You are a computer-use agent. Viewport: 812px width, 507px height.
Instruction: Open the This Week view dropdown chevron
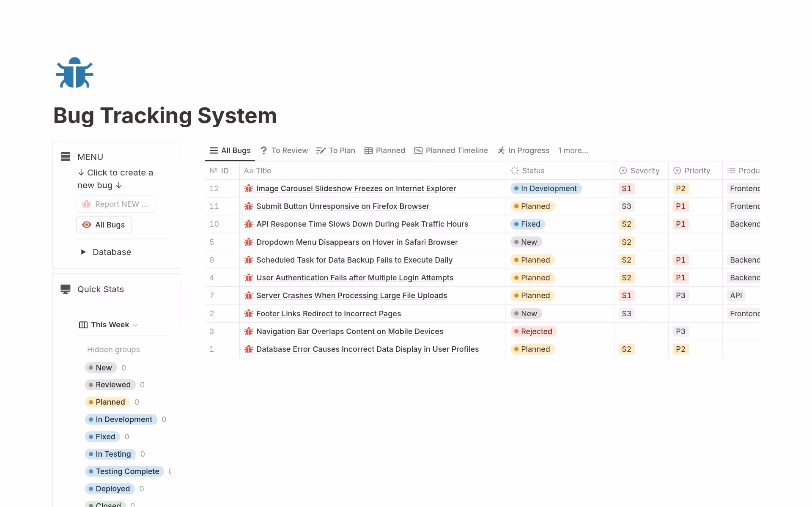[135, 325]
